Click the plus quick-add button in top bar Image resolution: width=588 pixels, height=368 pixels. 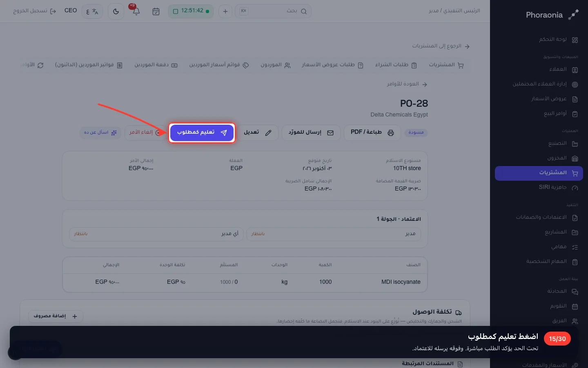pos(225,11)
